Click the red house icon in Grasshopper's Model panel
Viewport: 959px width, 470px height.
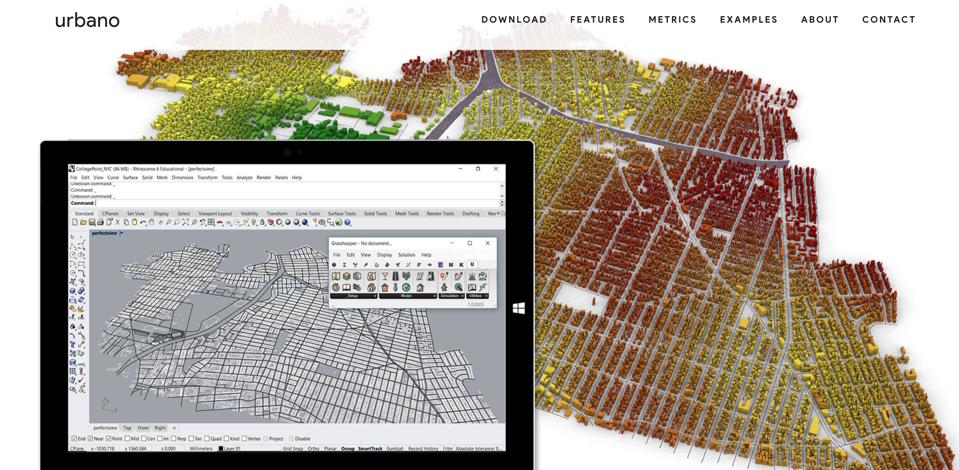(x=385, y=288)
